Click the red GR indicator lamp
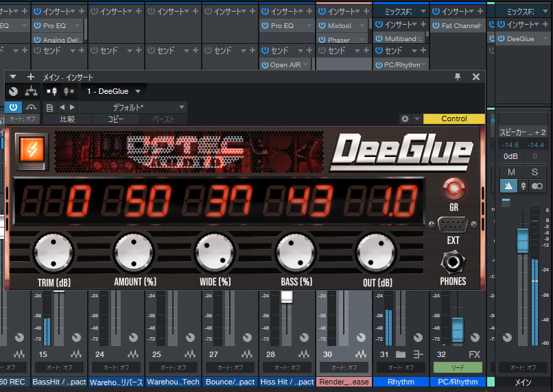 point(454,188)
